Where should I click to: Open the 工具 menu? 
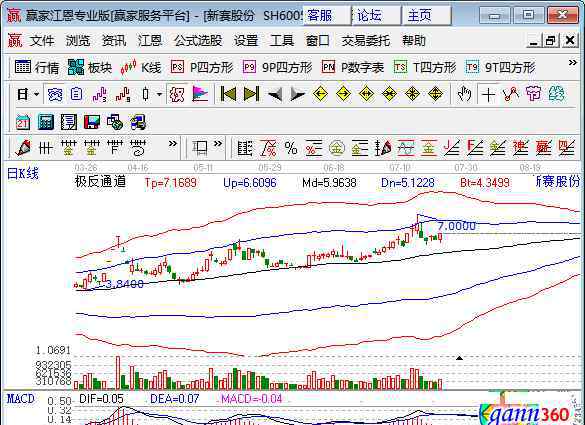tap(282, 40)
